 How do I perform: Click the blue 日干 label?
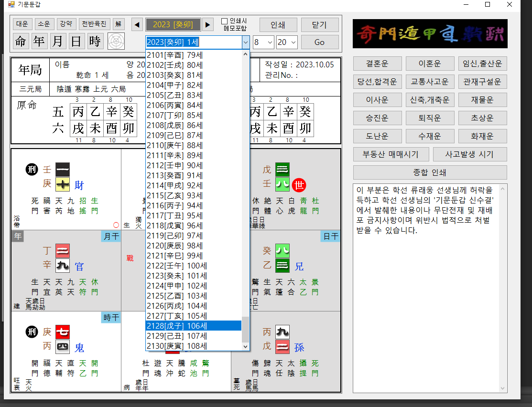[x=330, y=236]
